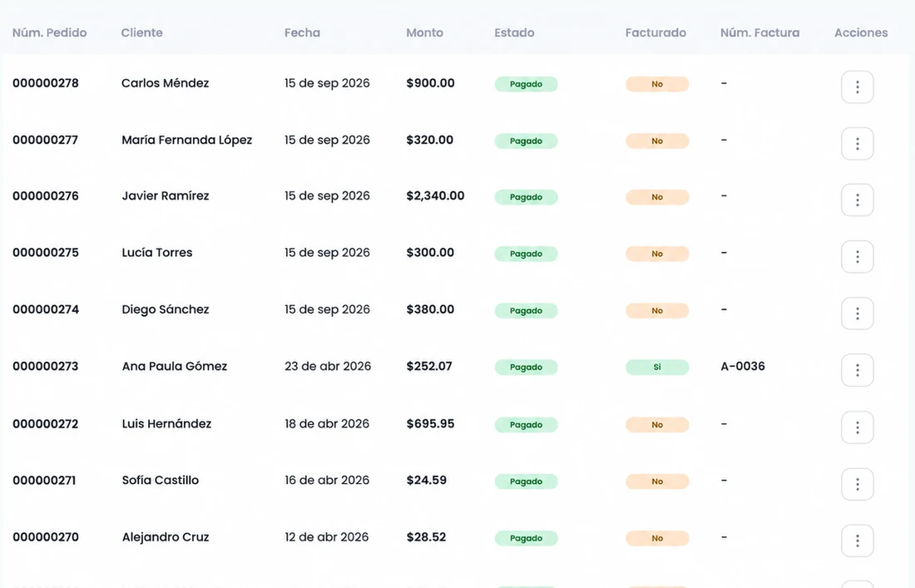Click client name Javier Ramírez

pos(166,196)
